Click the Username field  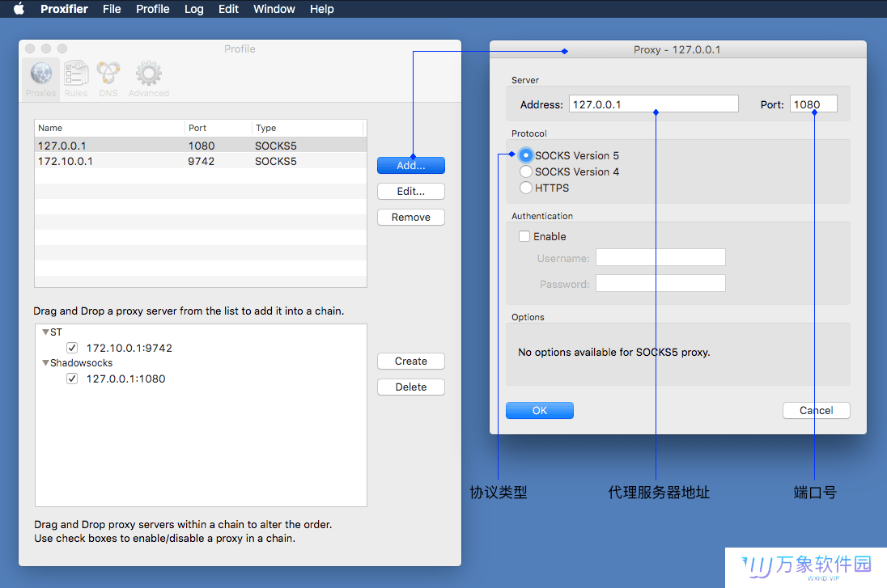click(660, 258)
